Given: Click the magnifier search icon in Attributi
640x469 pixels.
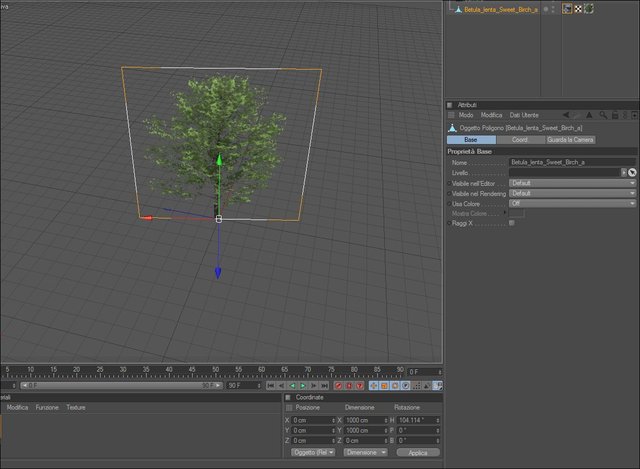Looking at the screenshot, I should point(603,116).
